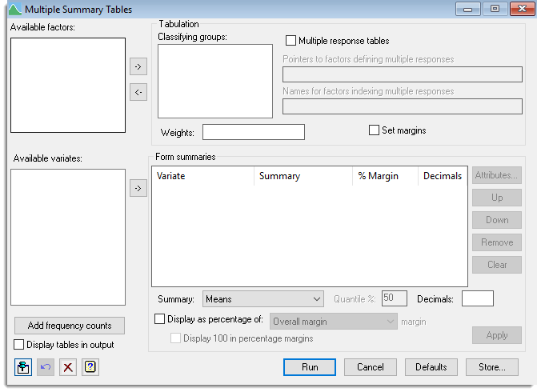
Task: Click the blue undo arrow icon
Action: click(46, 367)
